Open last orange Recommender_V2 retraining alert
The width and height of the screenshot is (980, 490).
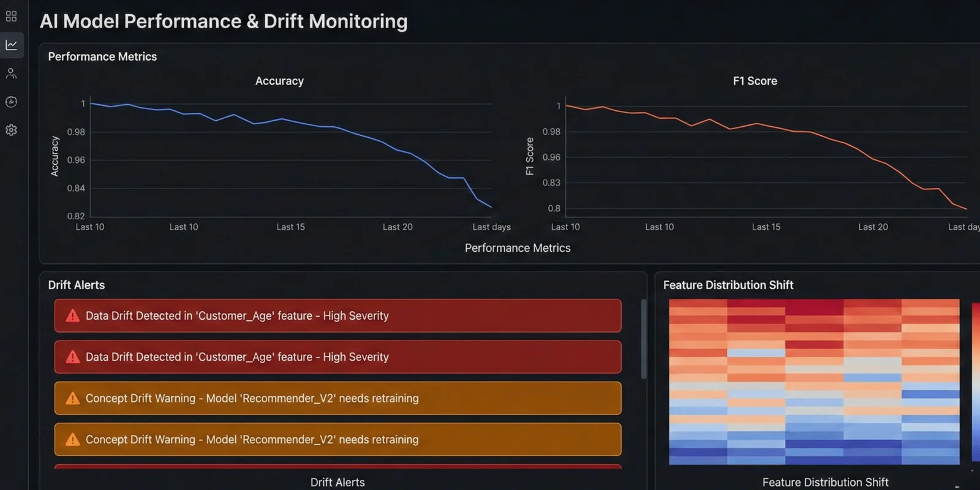337,439
